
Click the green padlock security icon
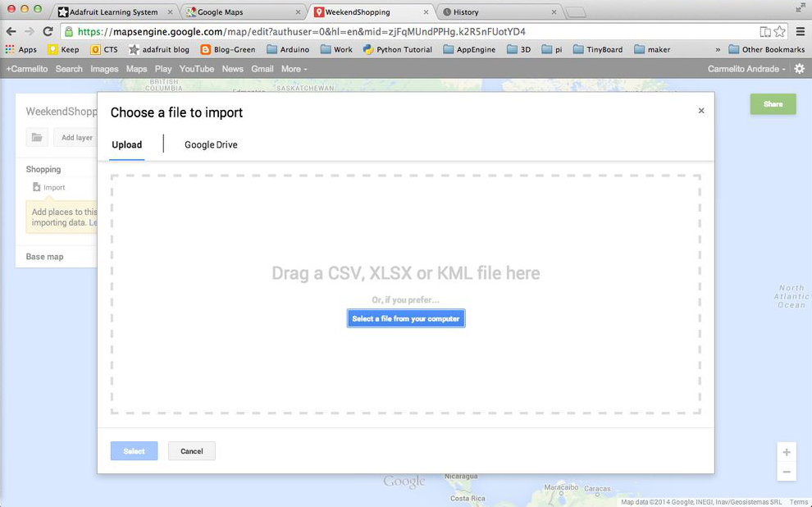pos(69,32)
